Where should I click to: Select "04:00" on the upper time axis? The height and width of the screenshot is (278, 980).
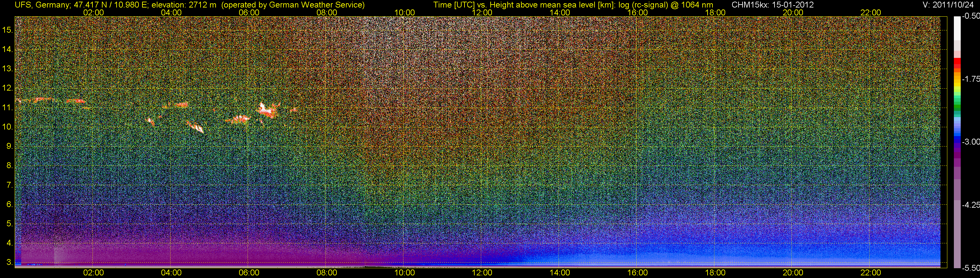[171, 12]
